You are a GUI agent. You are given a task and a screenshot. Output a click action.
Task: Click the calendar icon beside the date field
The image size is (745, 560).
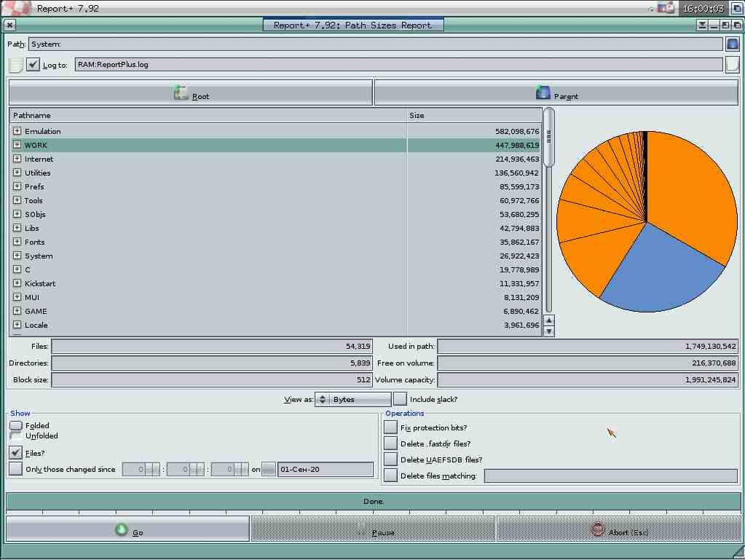point(269,470)
